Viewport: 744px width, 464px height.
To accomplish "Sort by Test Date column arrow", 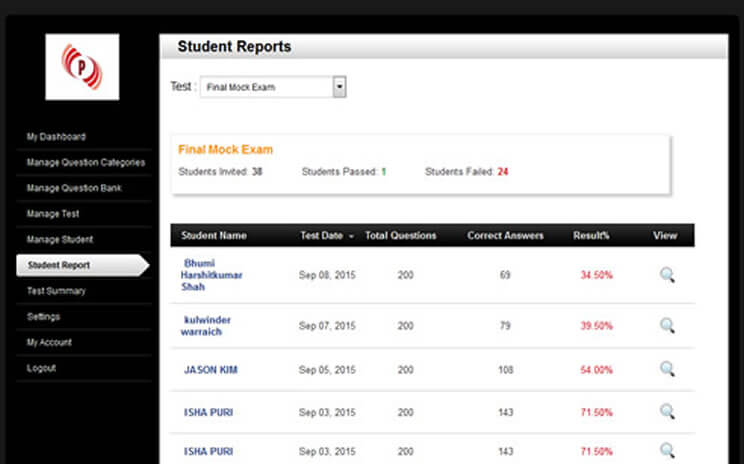I will coord(351,236).
